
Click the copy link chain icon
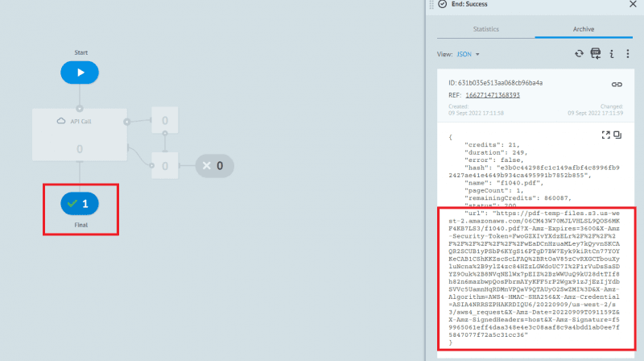617,84
